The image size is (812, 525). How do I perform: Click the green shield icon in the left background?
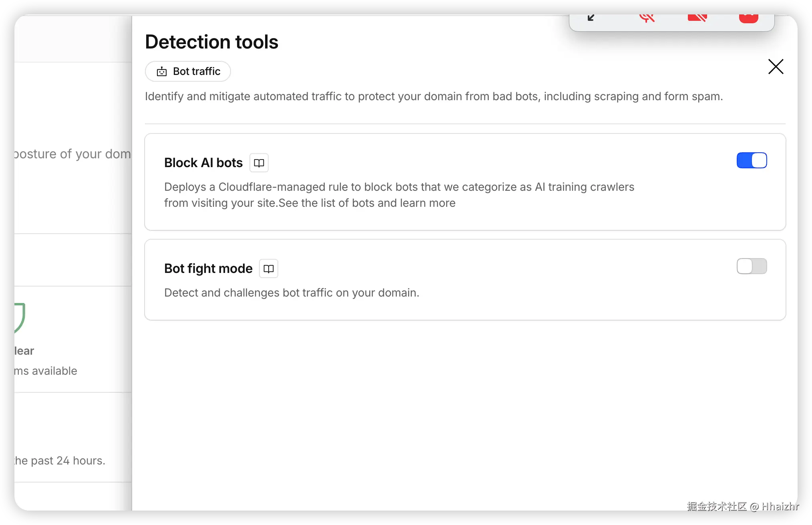pos(19,317)
